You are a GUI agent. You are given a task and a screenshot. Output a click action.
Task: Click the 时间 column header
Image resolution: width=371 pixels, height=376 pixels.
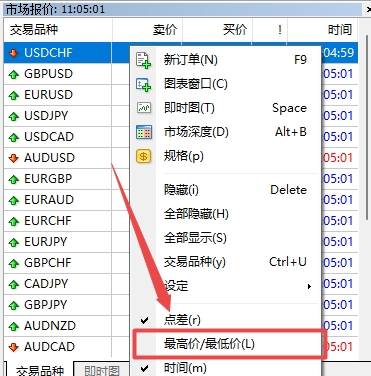(x=323, y=30)
